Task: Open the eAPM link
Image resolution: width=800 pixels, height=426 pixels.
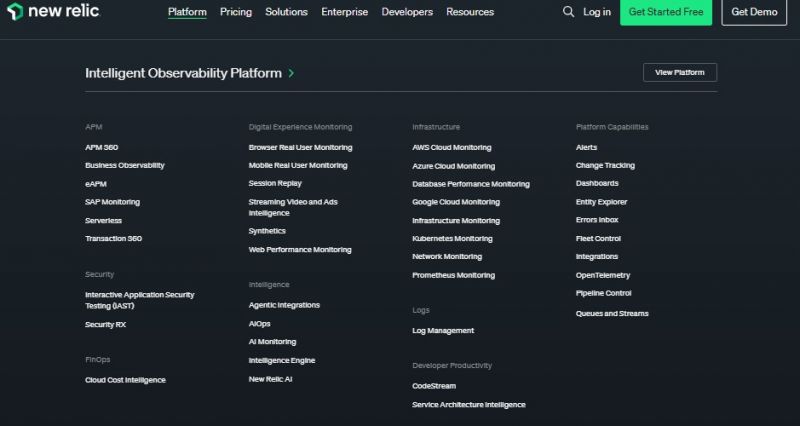Action: point(96,184)
